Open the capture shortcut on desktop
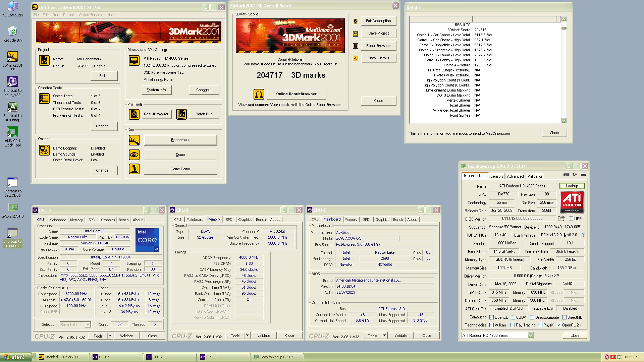644x362 pixels. pos(12,238)
